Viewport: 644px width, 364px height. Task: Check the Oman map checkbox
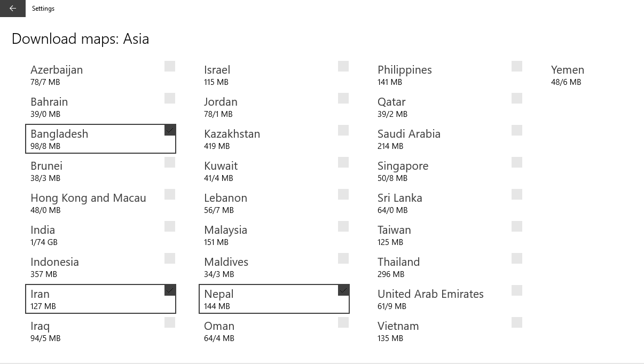[x=343, y=322]
